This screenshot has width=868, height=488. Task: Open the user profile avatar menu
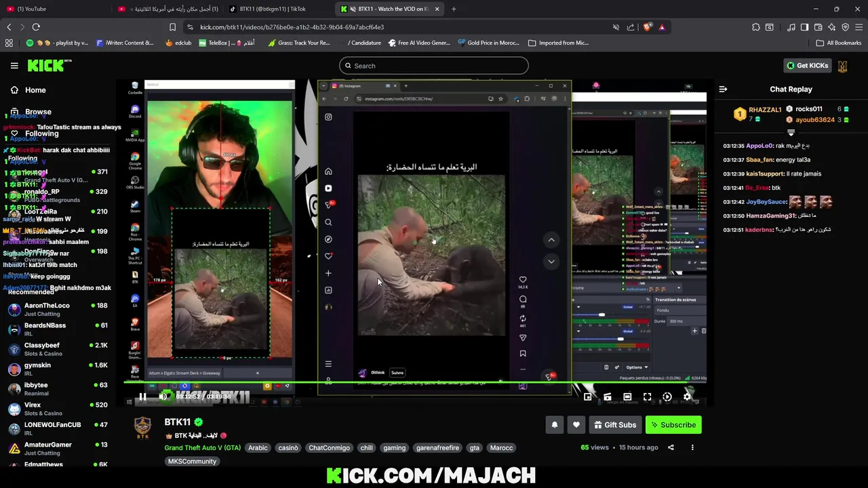843,66
